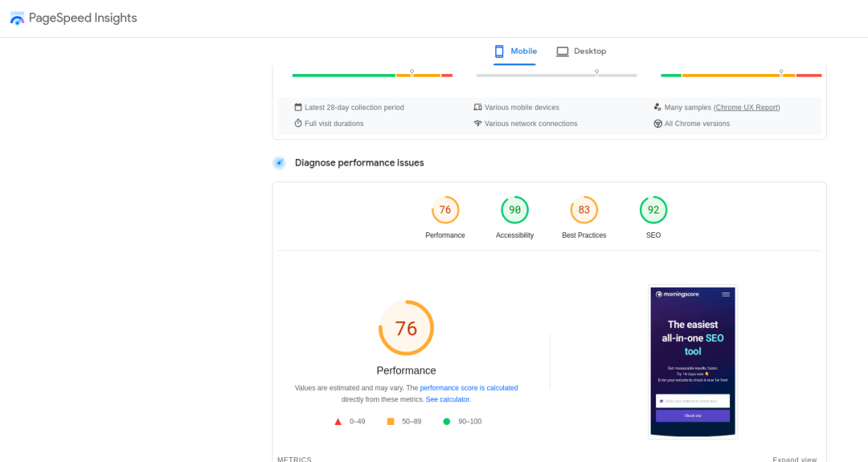The image size is (868, 462).
Task: Select the Best Practices score gauge 83
Action: 584,211
